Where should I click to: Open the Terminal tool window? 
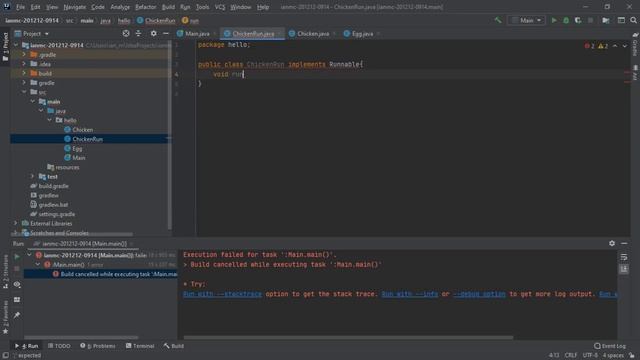click(140, 346)
